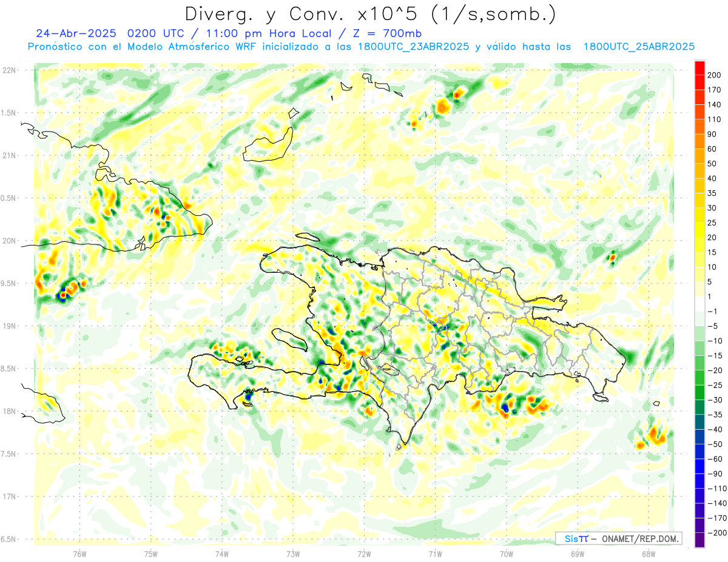Select the 72W longitude label
This screenshot has width=728, height=562.
(364, 554)
